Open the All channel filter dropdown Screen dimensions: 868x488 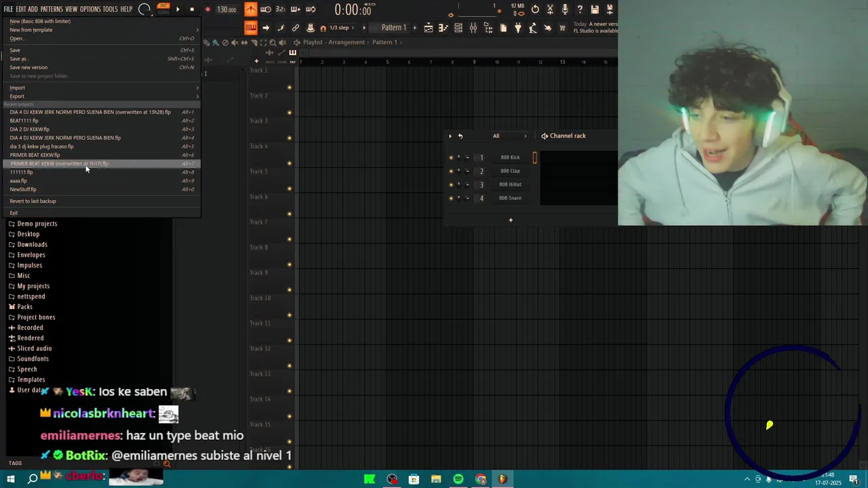pyautogui.click(x=509, y=136)
